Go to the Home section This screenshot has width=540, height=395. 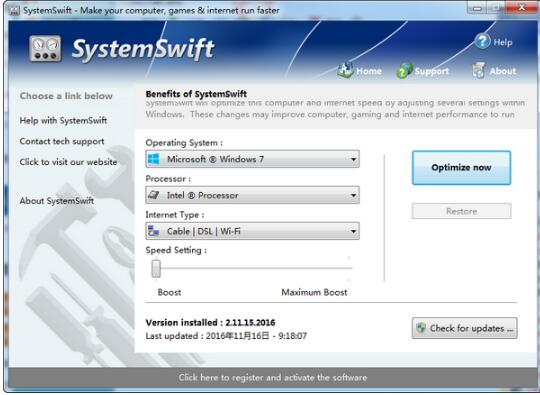[360, 71]
